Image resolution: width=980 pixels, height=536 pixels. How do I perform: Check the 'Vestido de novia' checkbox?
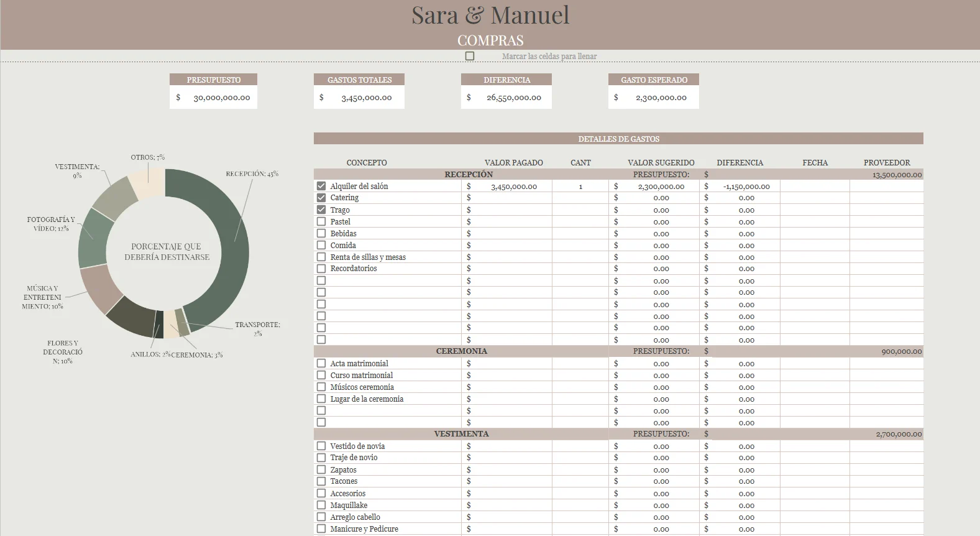coord(321,446)
